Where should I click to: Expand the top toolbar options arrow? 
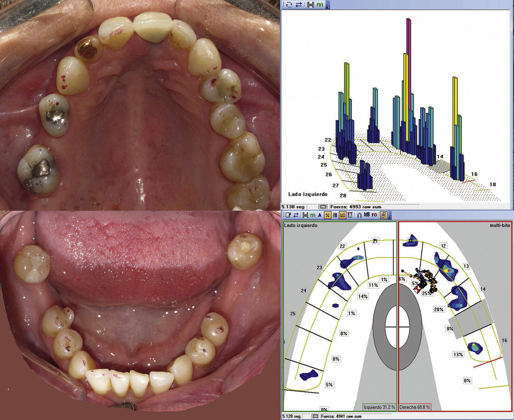328,7
